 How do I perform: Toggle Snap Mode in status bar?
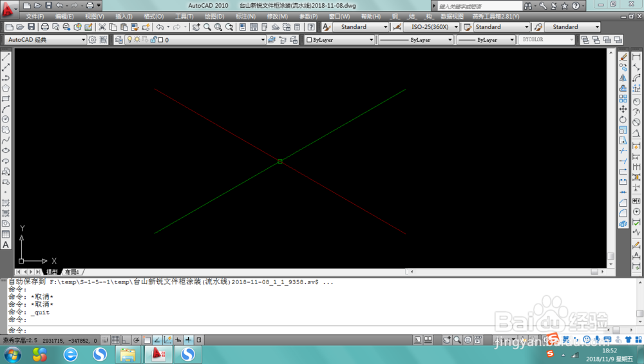coord(105,340)
